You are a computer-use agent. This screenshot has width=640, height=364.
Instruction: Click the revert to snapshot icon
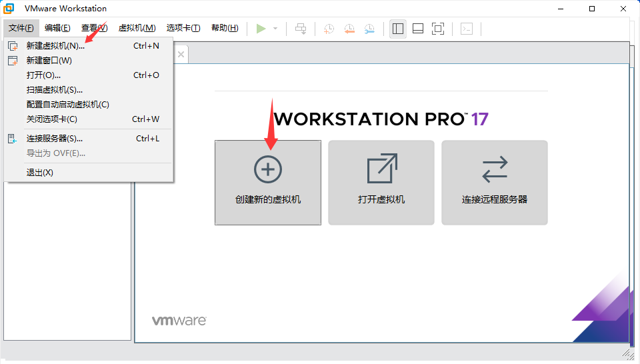tap(349, 29)
